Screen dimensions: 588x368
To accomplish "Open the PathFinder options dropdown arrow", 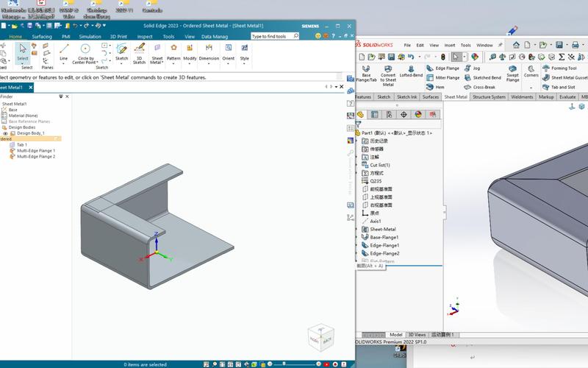I will pyautogui.click(x=61, y=96).
